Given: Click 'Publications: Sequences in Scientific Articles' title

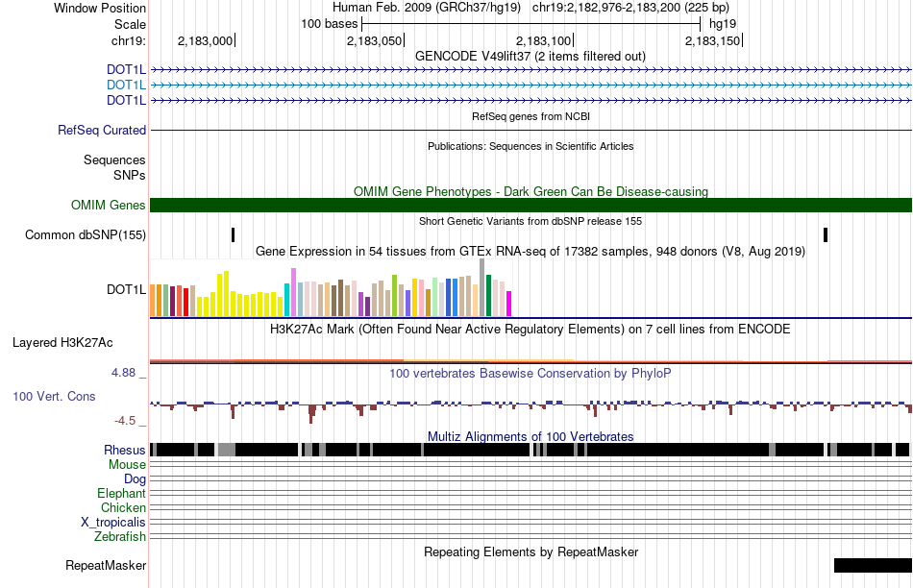Looking at the screenshot, I should pos(531,146).
